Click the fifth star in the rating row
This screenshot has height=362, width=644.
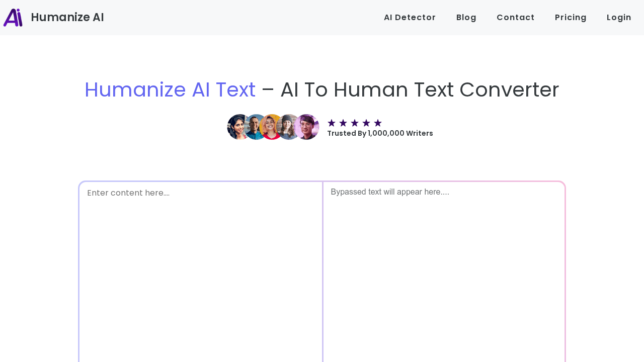pos(378,122)
